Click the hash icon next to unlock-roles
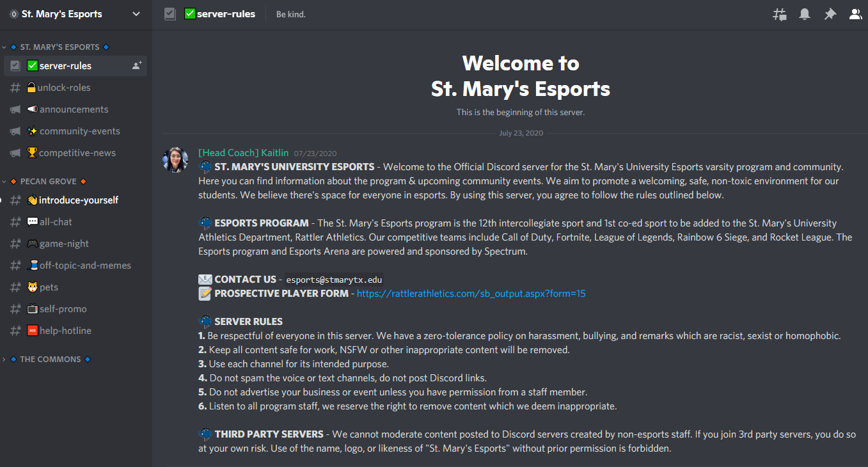 15,88
